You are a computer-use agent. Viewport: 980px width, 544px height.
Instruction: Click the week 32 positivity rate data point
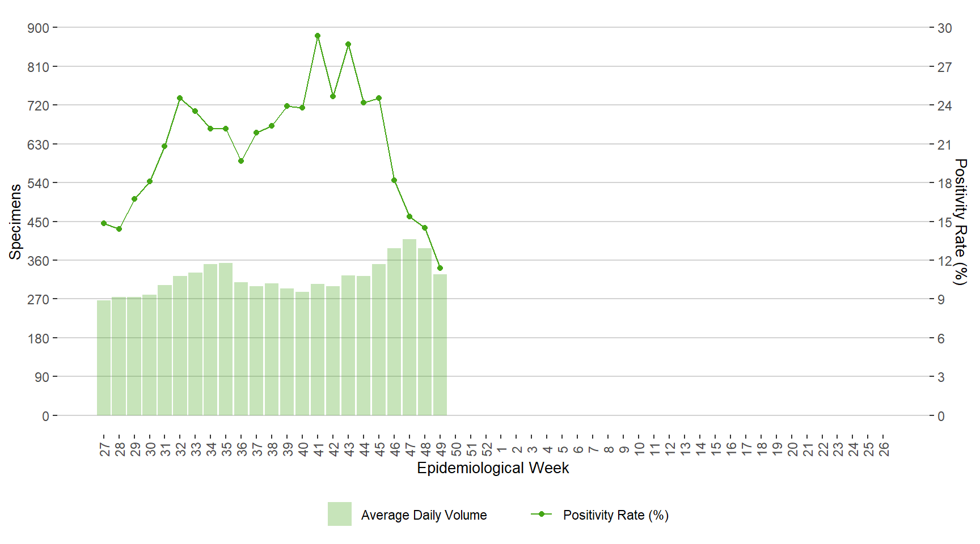pyautogui.click(x=180, y=98)
